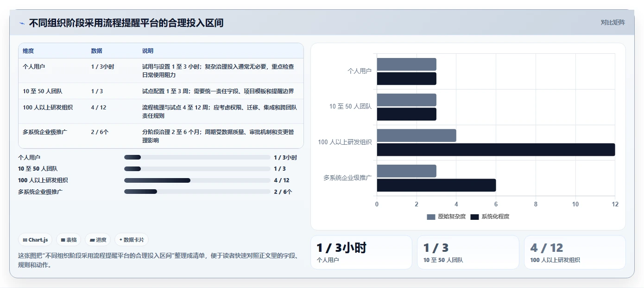Click the dark 系统化程度 bar for 个人用户
Image resolution: width=644 pixels, height=288 pixels.
pos(406,79)
